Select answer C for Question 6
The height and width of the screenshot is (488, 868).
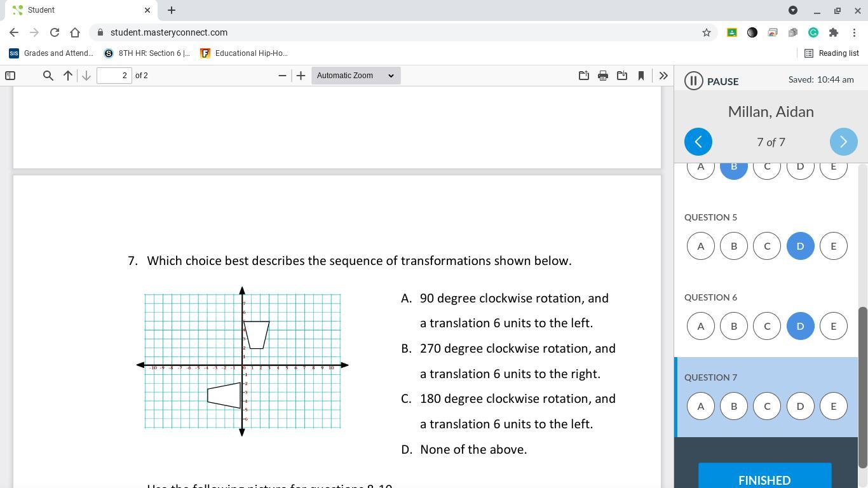tap(767, 326)
